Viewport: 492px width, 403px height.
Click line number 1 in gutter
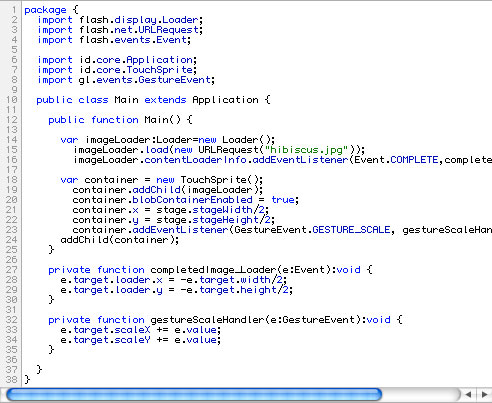(14, 10)
